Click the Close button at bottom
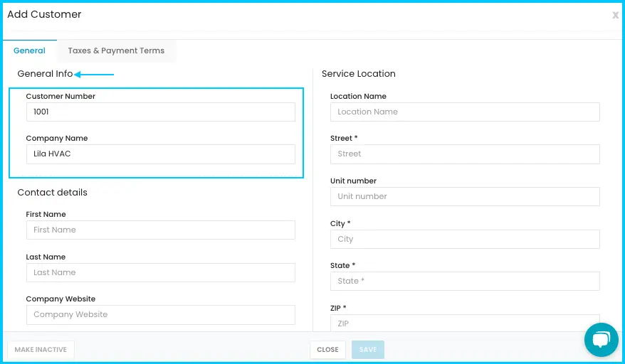625x364 pixels. click(x=327, y=350)
